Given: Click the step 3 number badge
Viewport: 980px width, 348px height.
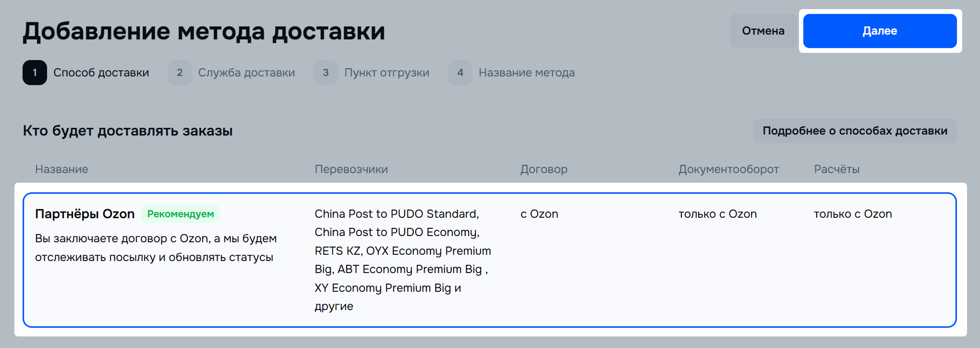Looking at the screenshot, I should point(326,73).
